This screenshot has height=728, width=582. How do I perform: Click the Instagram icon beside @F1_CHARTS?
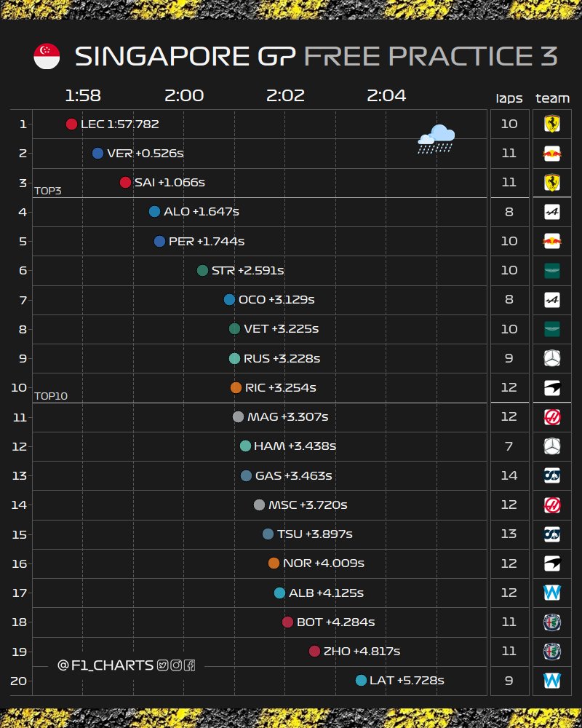point(176,665)
